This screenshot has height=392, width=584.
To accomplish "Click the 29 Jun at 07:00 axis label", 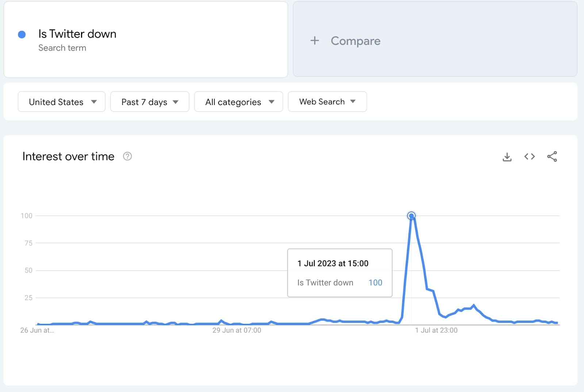I will [x=237, y=330].
